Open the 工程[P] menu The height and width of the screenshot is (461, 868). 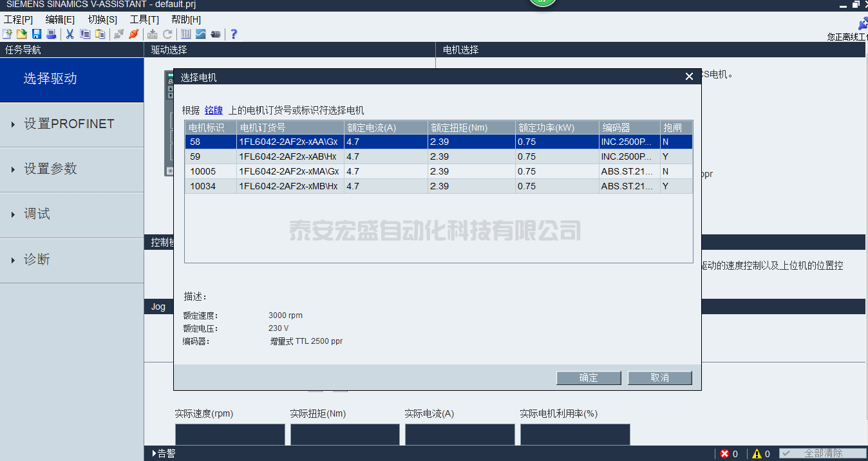pos(18,19)
